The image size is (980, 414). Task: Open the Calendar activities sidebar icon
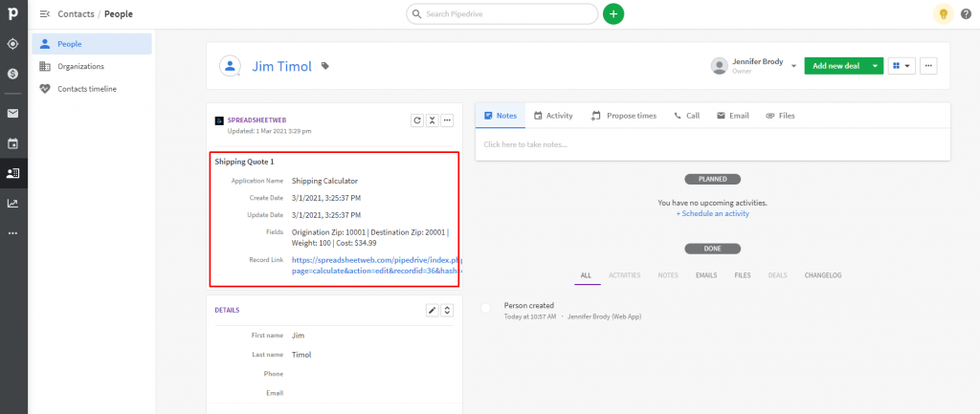click(x=13, y=143)
